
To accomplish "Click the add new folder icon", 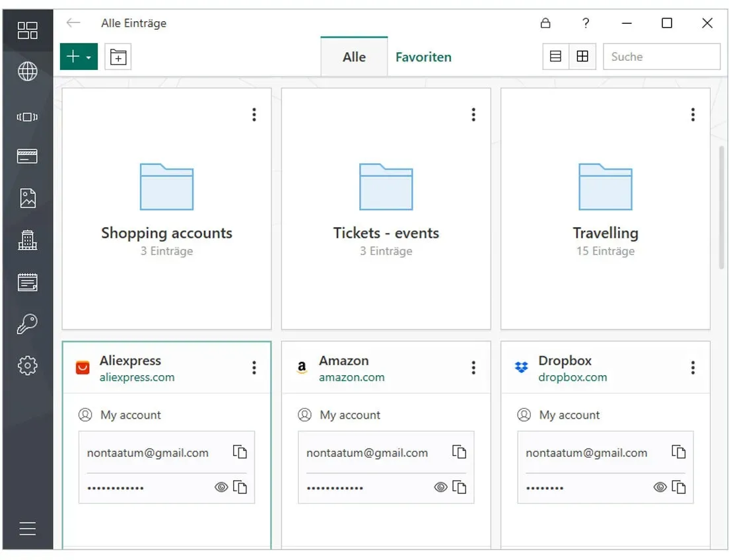I will [x=118, y=57].
